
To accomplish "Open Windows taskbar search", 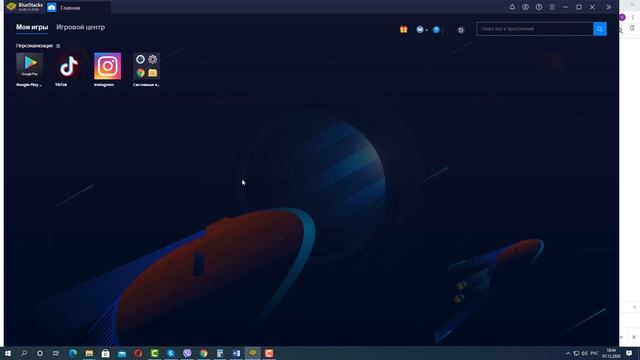I will 24,353.
